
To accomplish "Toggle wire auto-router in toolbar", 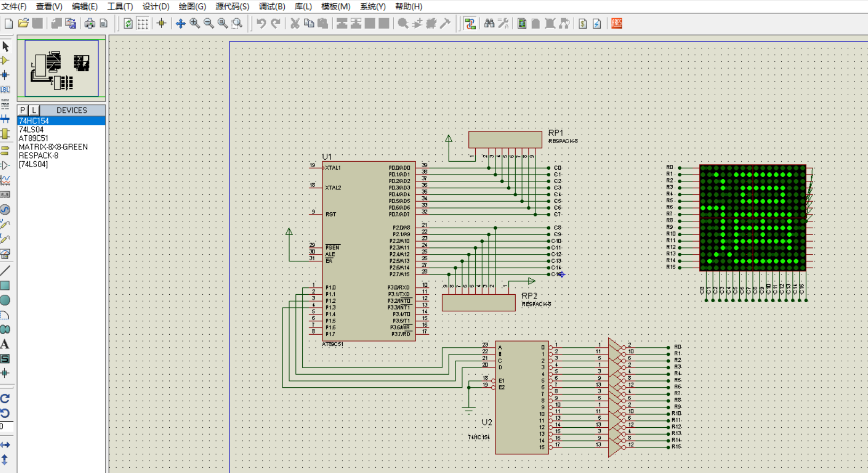I will (x=470, y=23).
